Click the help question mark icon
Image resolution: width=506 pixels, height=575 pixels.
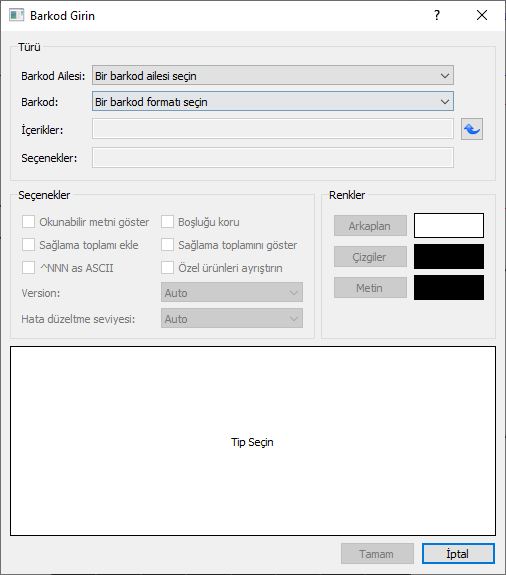(x=437, y=15)
